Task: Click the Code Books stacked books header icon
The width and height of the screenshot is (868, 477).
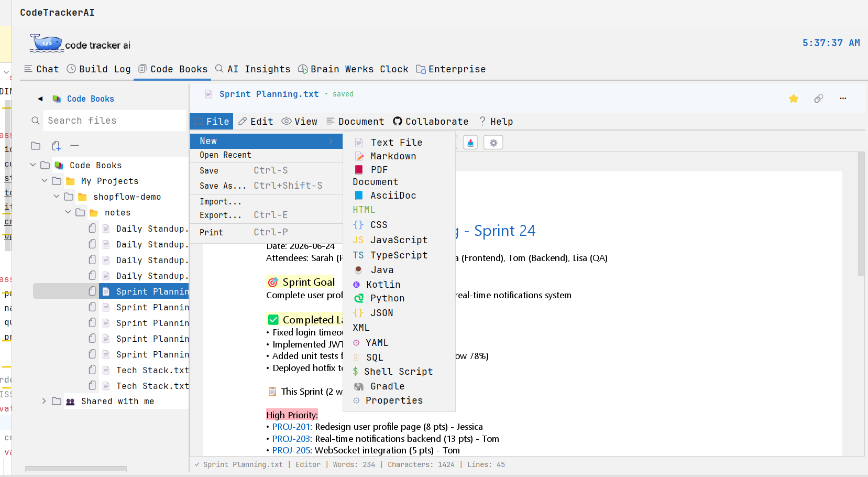Action: point(57,99)
